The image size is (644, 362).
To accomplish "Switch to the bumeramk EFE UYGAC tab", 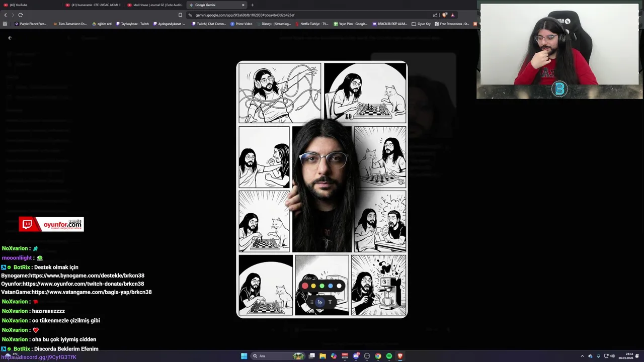I will point(93,5).
